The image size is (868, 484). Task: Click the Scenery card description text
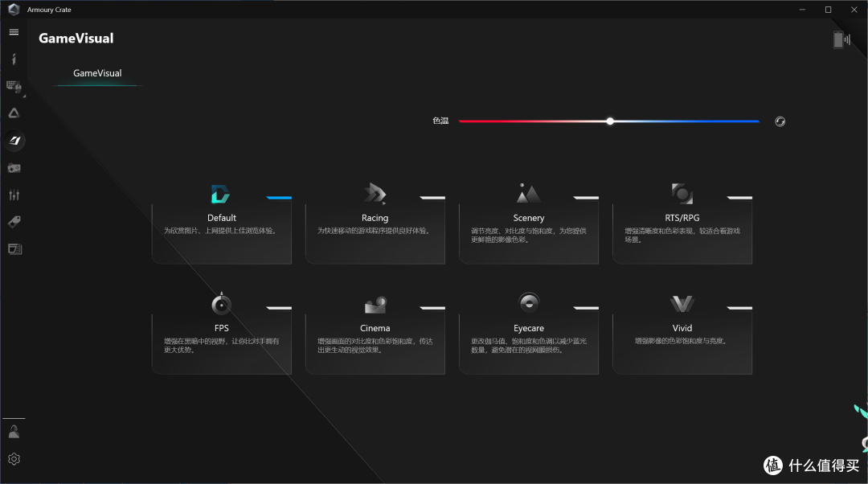click(529, 236)
